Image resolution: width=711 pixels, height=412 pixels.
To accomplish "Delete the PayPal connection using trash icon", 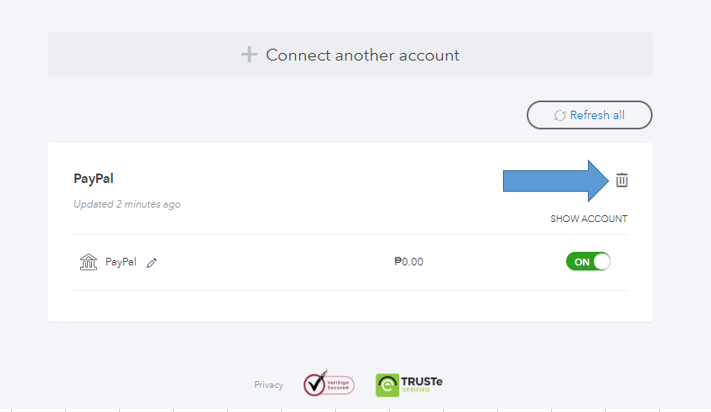I will coord(622,180).
